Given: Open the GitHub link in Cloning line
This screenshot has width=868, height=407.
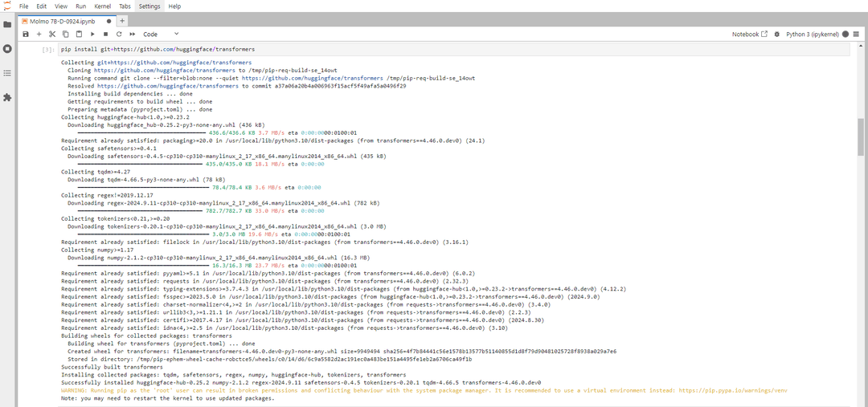Looking at the screenshot, I should tap(166, 71).
